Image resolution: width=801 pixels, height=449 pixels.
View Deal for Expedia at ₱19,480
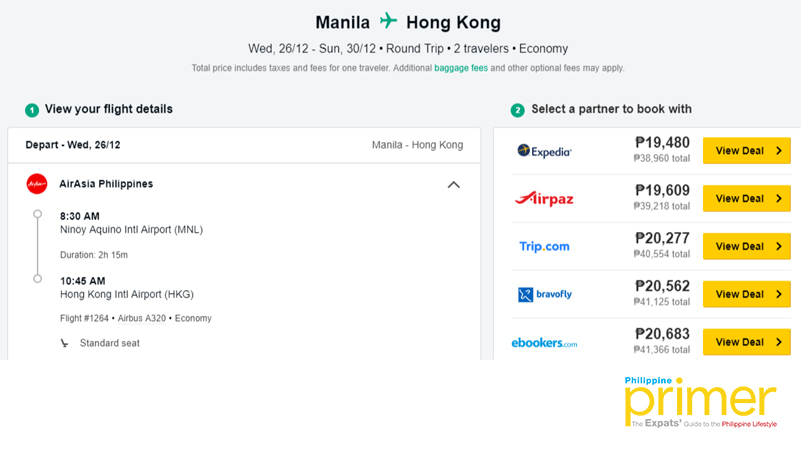point(746,151)
